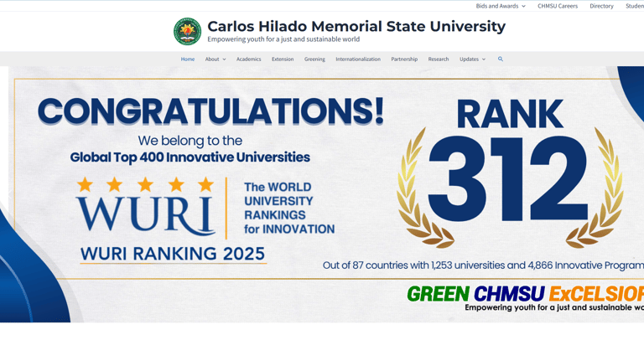This screenshot has width=644, height=340.
Task: Expand the About menu chevron
Action: (224, 59)
